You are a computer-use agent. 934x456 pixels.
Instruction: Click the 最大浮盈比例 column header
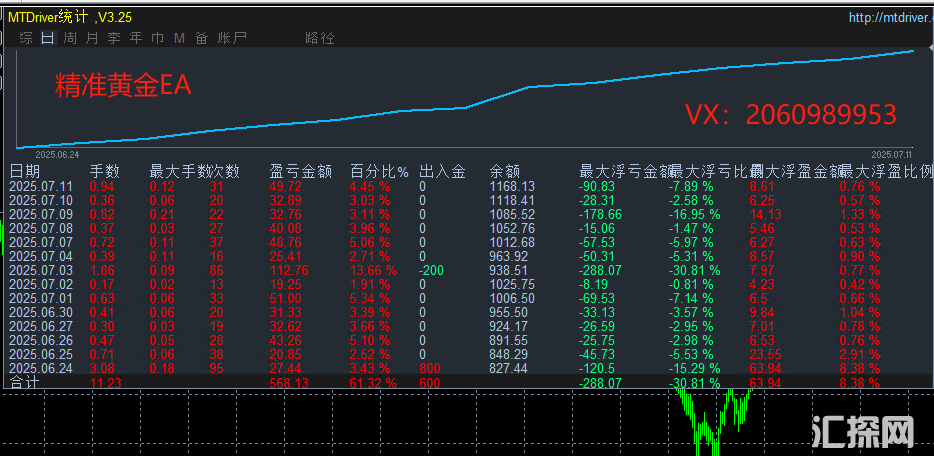(x=886, y=172)
